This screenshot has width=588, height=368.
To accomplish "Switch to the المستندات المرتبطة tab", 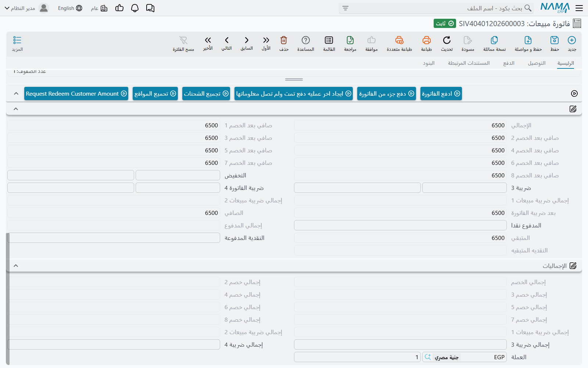I will point(469,63).
